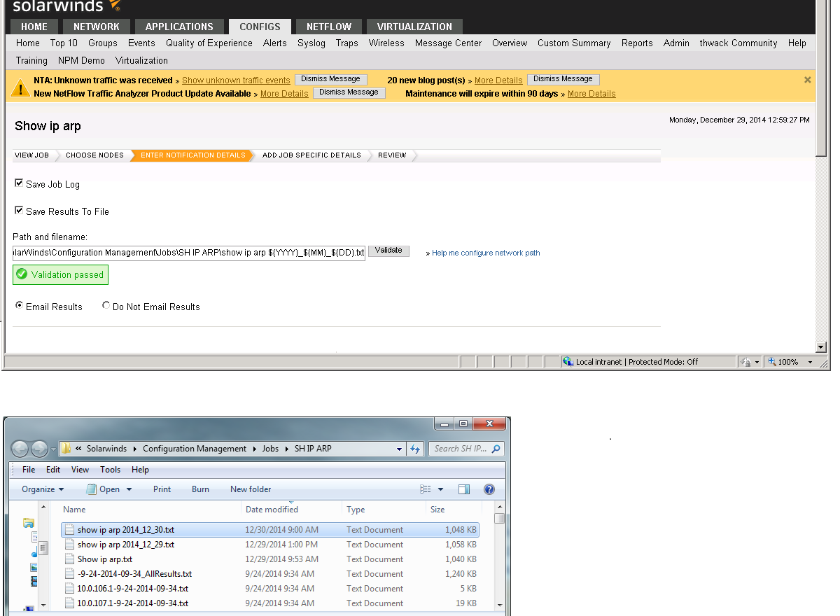
Task: Open Explorer help with the blue question mark icon
Action: tap(489, 489)
